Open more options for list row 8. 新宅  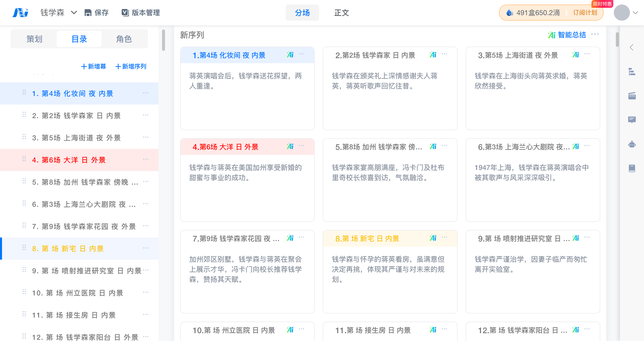tap(146, 248)
